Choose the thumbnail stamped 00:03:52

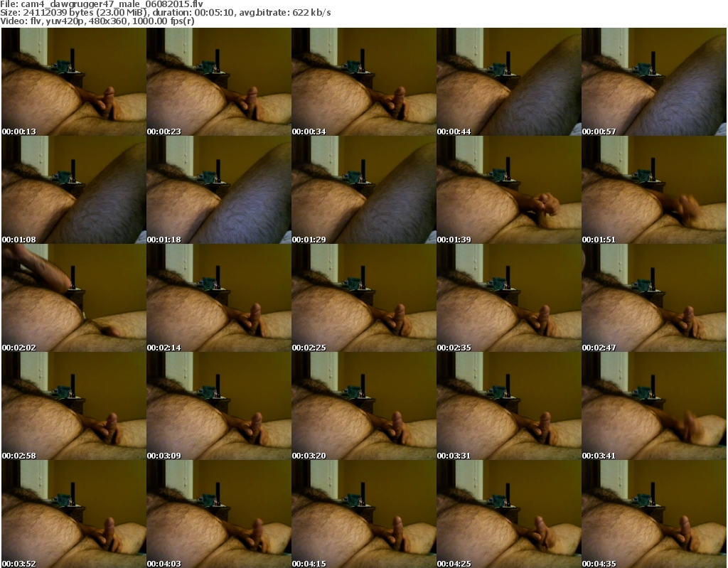tap(74, 514)
